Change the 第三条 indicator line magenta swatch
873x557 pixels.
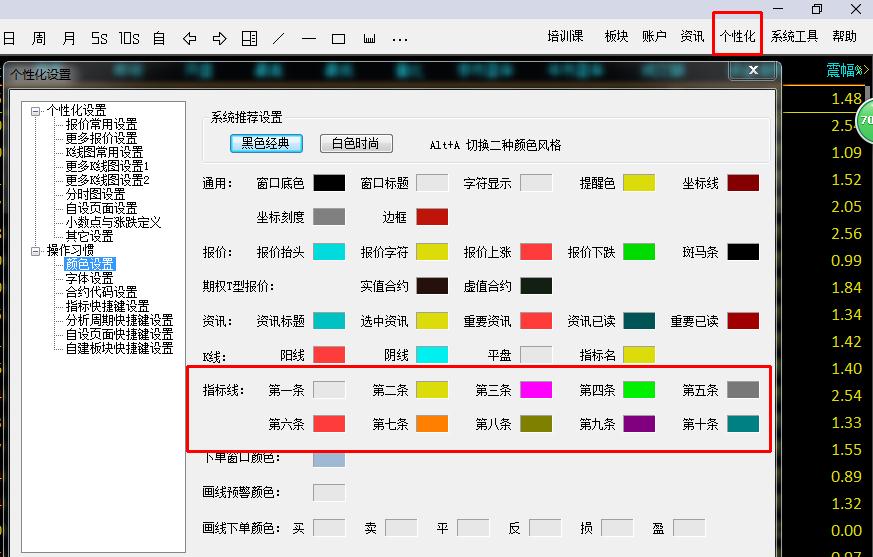tap(536, 390)
